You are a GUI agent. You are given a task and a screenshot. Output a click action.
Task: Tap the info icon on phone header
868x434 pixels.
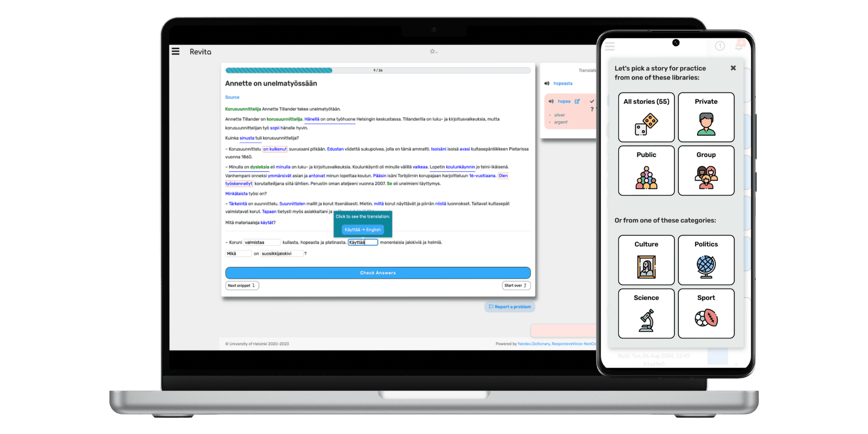[720, 46]
